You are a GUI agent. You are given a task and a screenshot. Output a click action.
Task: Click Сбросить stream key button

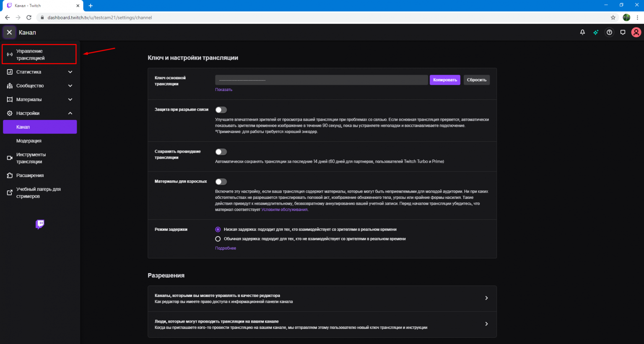point(477,80)
